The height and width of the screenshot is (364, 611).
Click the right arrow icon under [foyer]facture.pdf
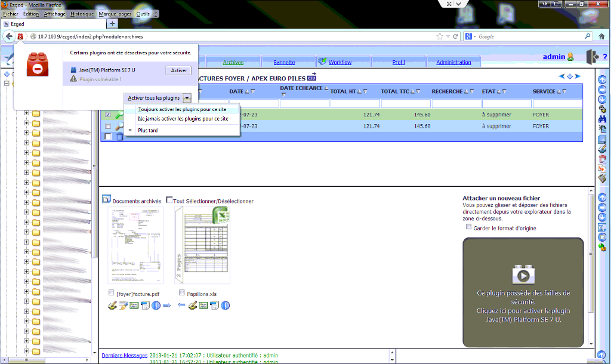[x=166, y=306]
